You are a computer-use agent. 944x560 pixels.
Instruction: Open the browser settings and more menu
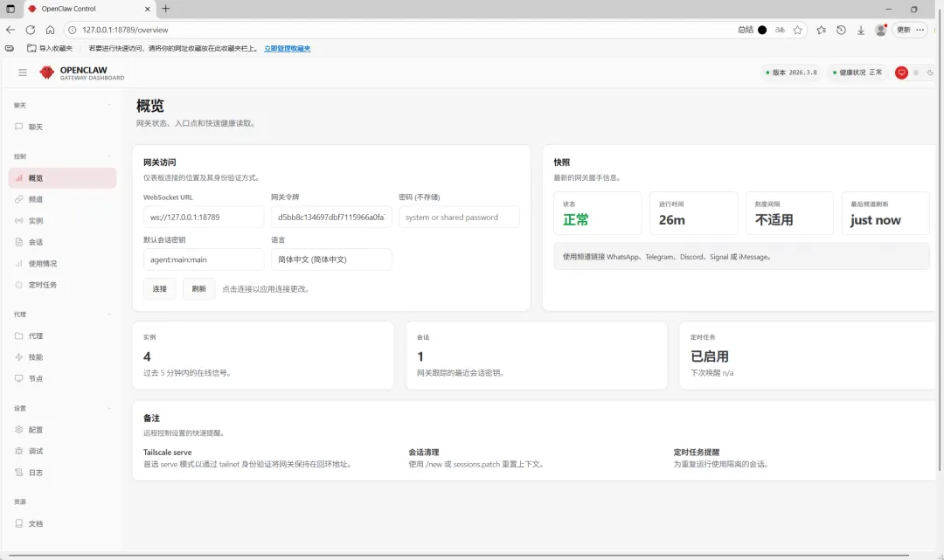tap(920, 30)
